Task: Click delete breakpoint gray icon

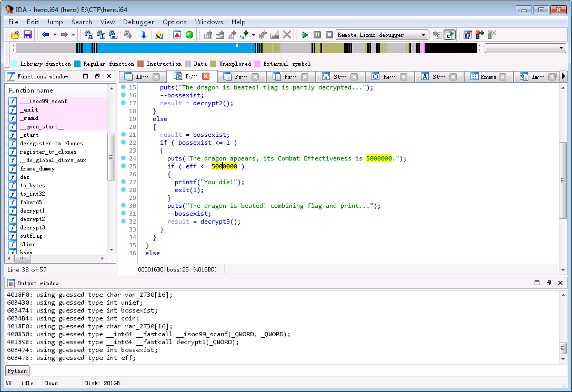Action: [x=492, y=35]
